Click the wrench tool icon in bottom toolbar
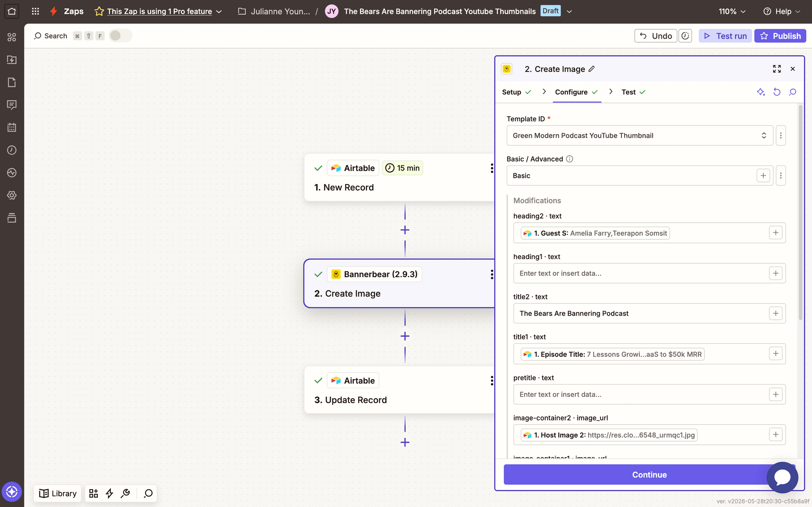The height and width of the screenshot is (507, 812). 125,493
